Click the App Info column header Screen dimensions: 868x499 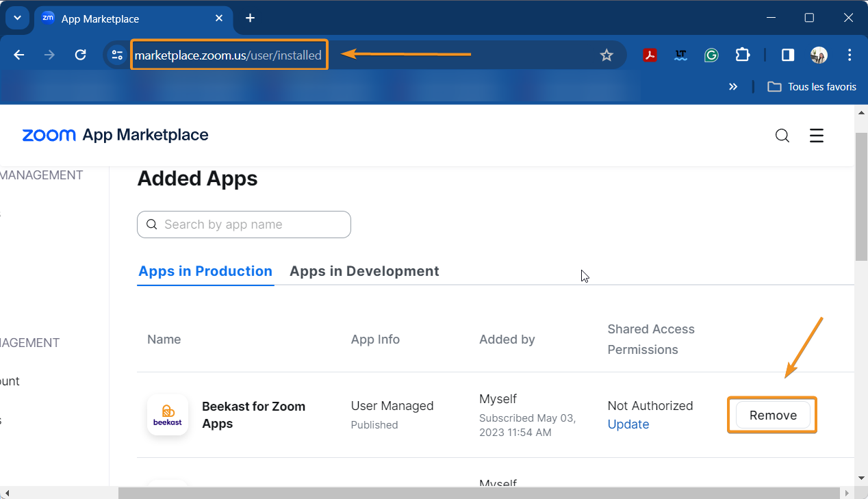375,340
